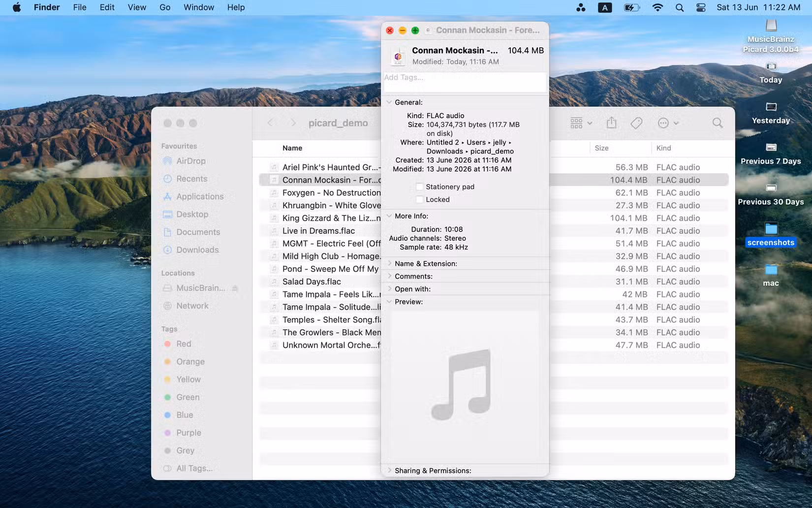Screen dimensions: 812x508
Task: Select the Khruangbin - White Glove file
Action: (x=331, y=205)
